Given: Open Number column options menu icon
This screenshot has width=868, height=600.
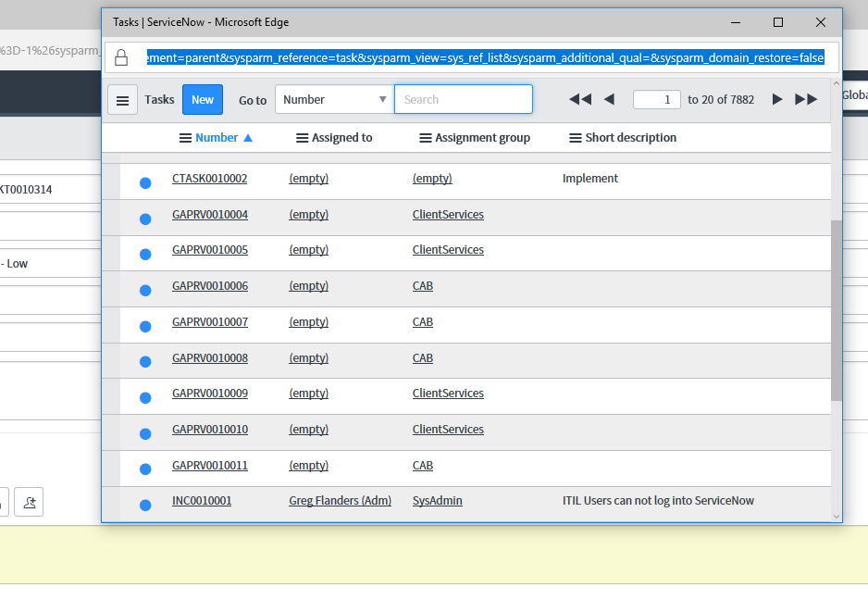Looking at the screenshot, I should pos(185,138).
